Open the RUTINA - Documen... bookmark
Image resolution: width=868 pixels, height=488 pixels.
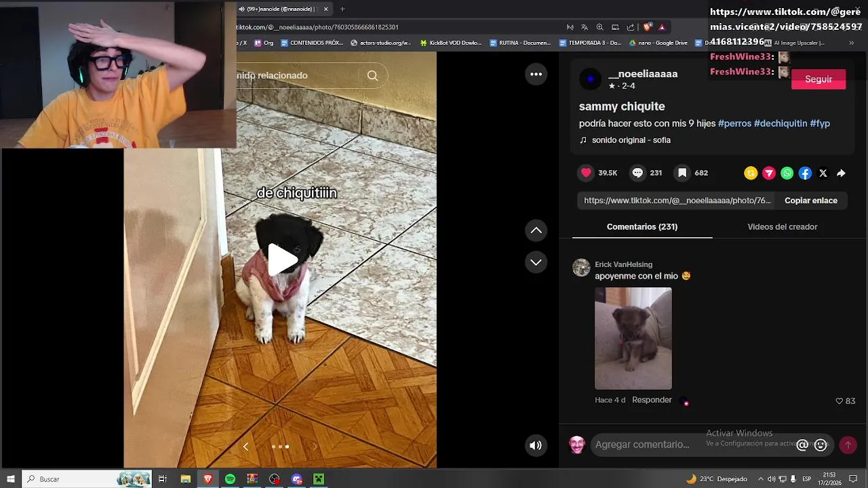pos(520,43)
